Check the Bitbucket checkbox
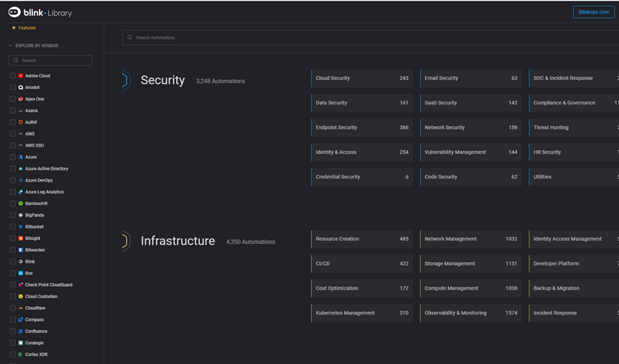This screenshot has width=619, height=364. pyautogui.click(x=13, y=227)
